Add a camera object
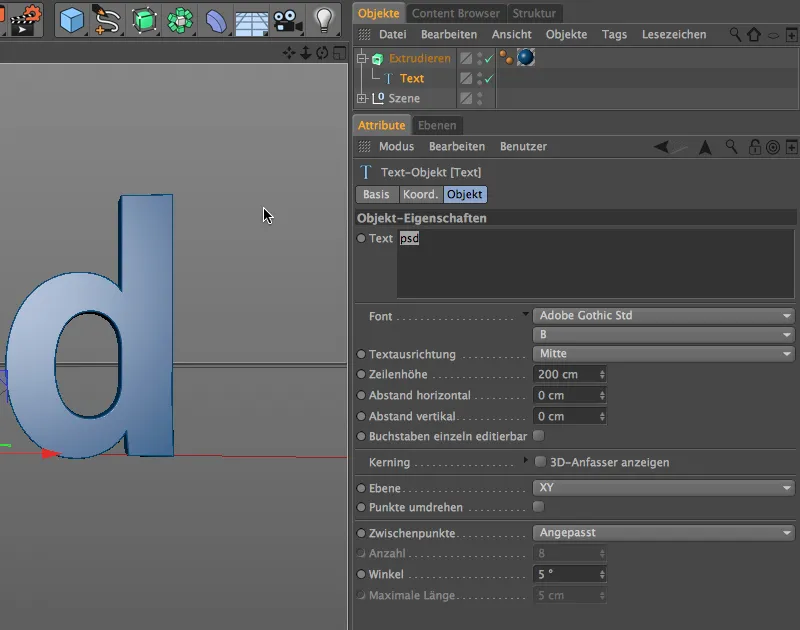The image size is (800, 630). [x=287, y=21]
